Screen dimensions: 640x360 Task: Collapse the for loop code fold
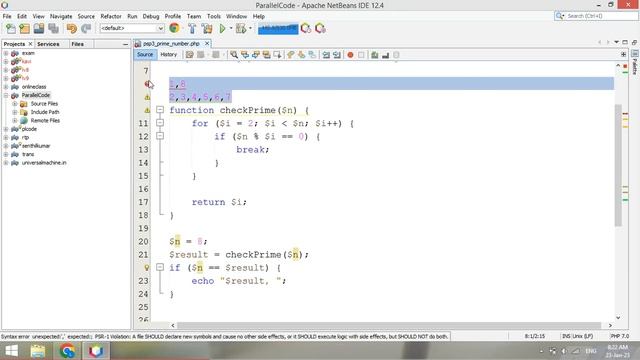click(160, 123)
